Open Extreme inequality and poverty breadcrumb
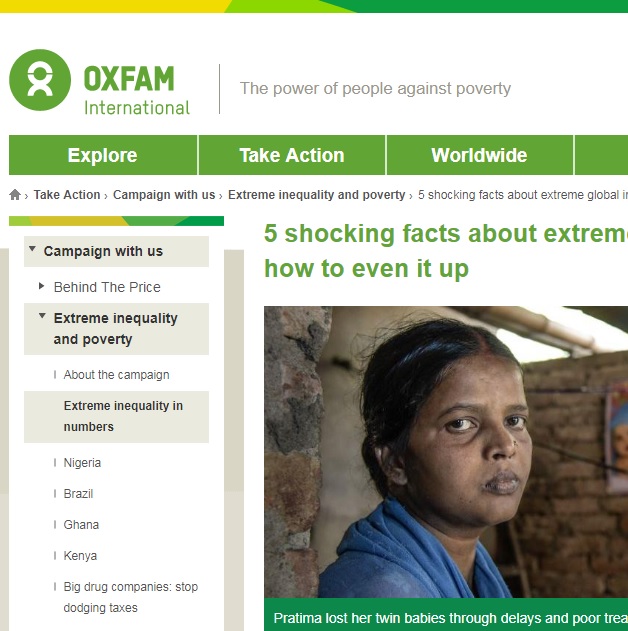Screen dimensions: 628x631 [x=317, y=195]
